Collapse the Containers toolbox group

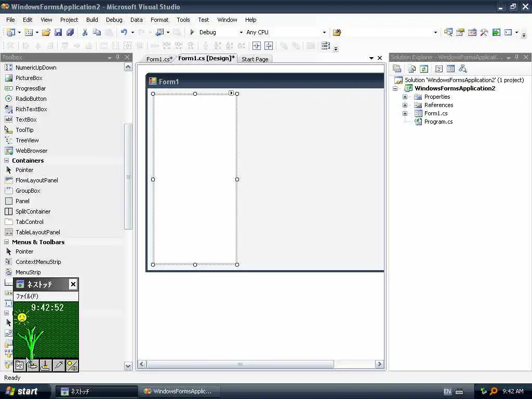click(x=6, y=160)
